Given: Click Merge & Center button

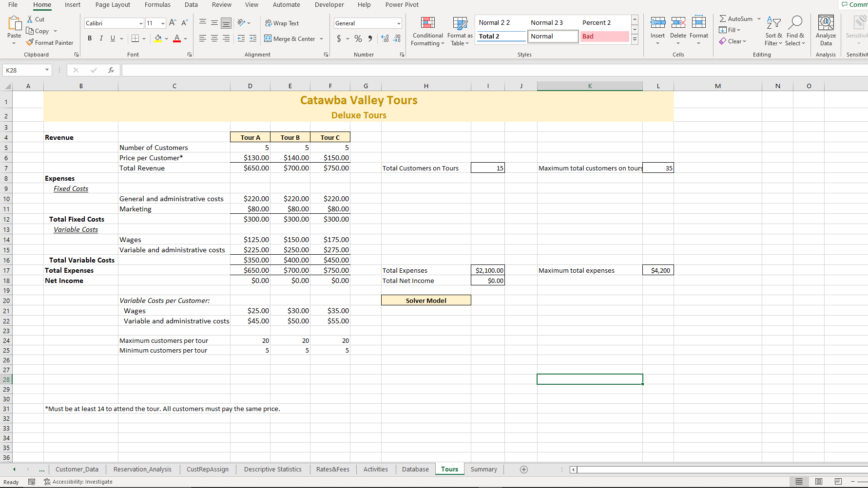Looking at the screenshot, I should pos(289,38).
